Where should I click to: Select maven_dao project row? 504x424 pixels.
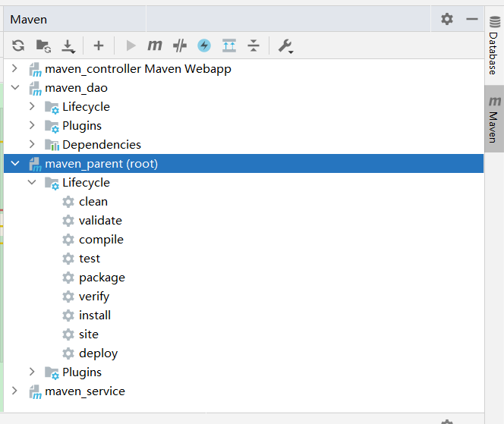[244, 88]
